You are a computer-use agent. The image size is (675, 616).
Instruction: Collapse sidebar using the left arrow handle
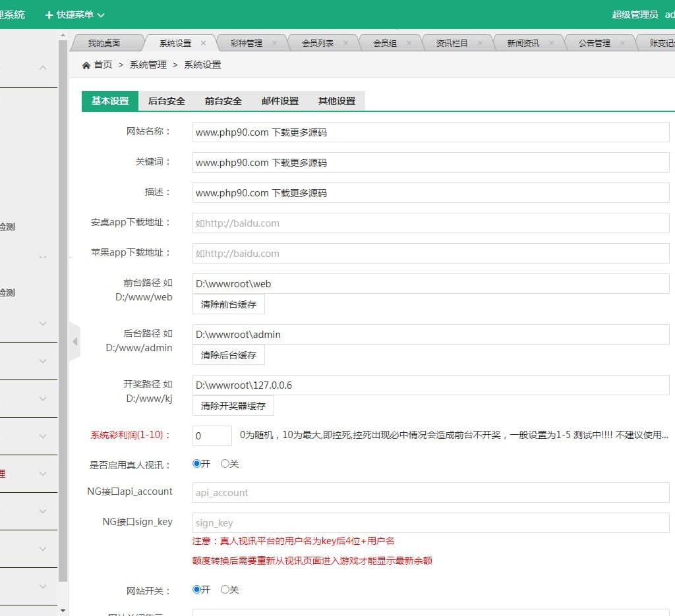[x=74, y=341]
